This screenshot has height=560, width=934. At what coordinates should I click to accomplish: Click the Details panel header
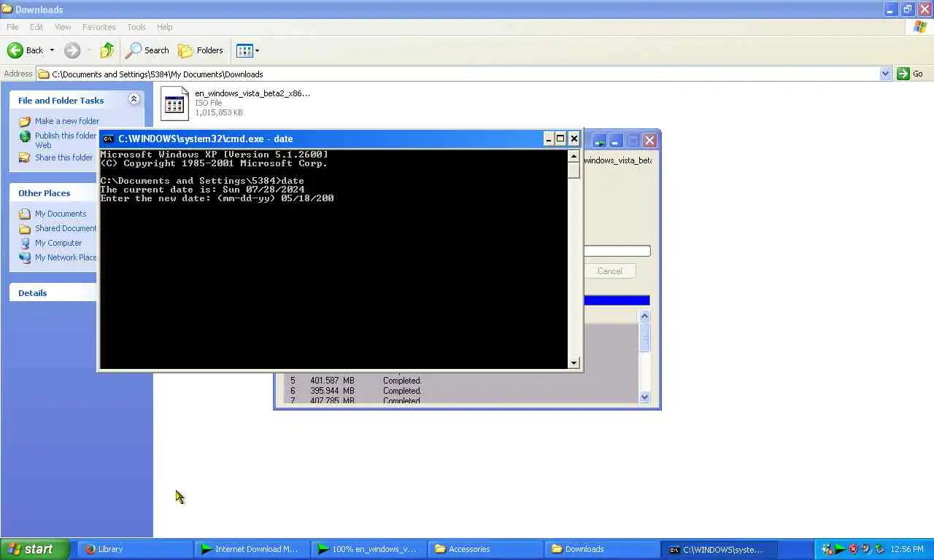click(x=53, y=292)
